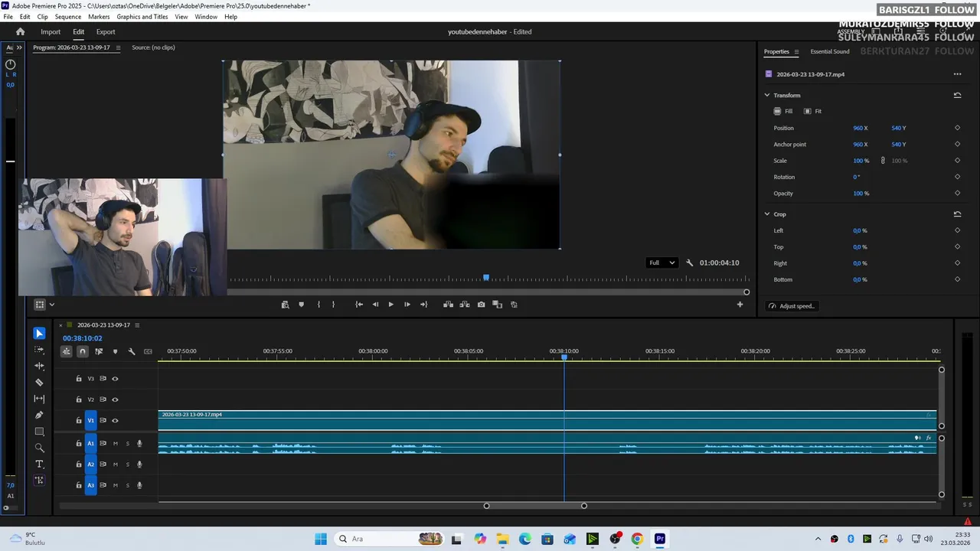The image size is (980, 551).
Task: Open clip more options ellipsis
Action: [957, 74]
